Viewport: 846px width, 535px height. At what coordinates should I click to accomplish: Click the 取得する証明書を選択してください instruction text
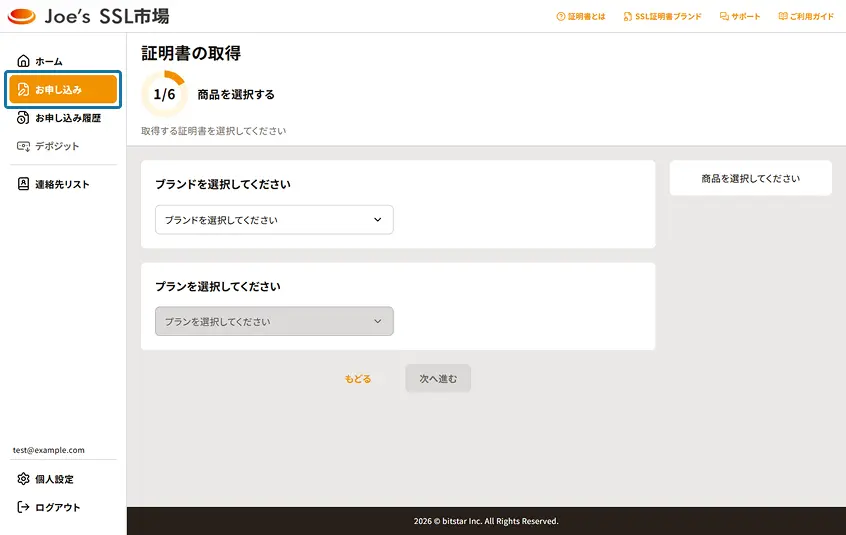[x=214, y=131]
